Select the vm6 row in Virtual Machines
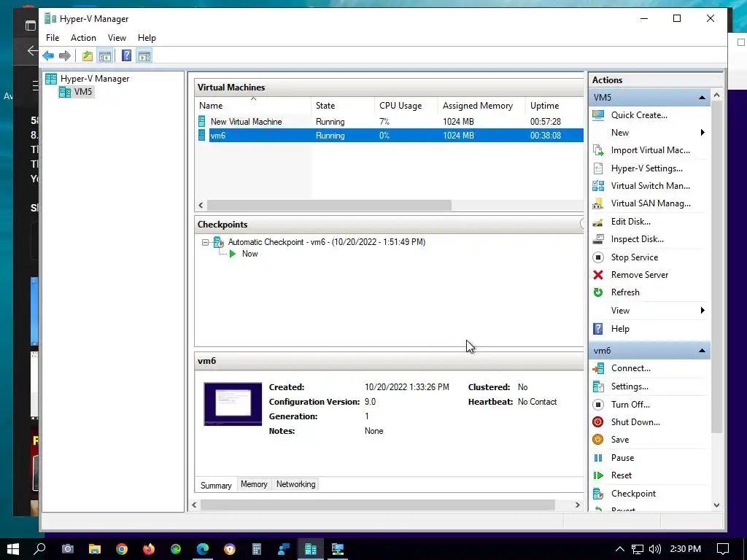 click(x=390, y=136)
